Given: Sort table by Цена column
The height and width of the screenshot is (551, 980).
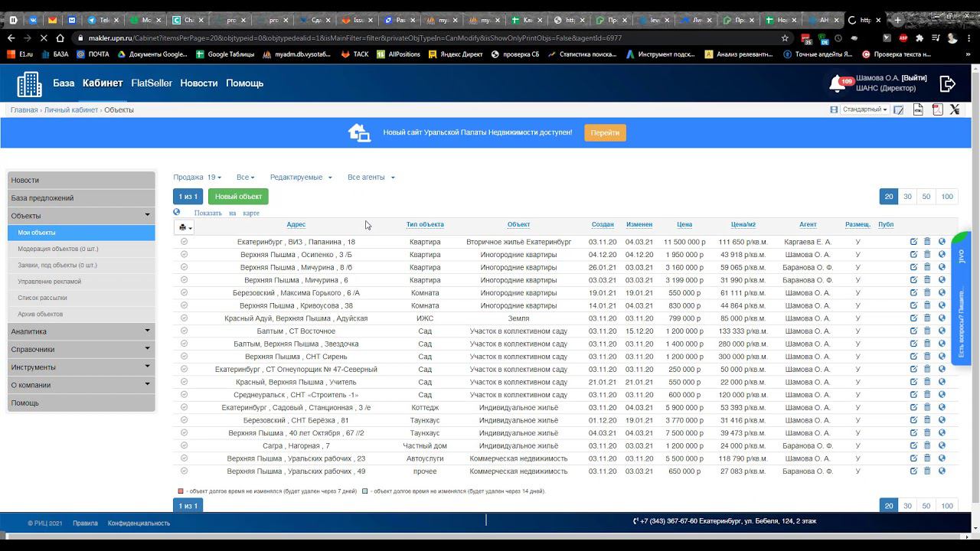Looking at the screenshot, I should (x=684, y=224).
